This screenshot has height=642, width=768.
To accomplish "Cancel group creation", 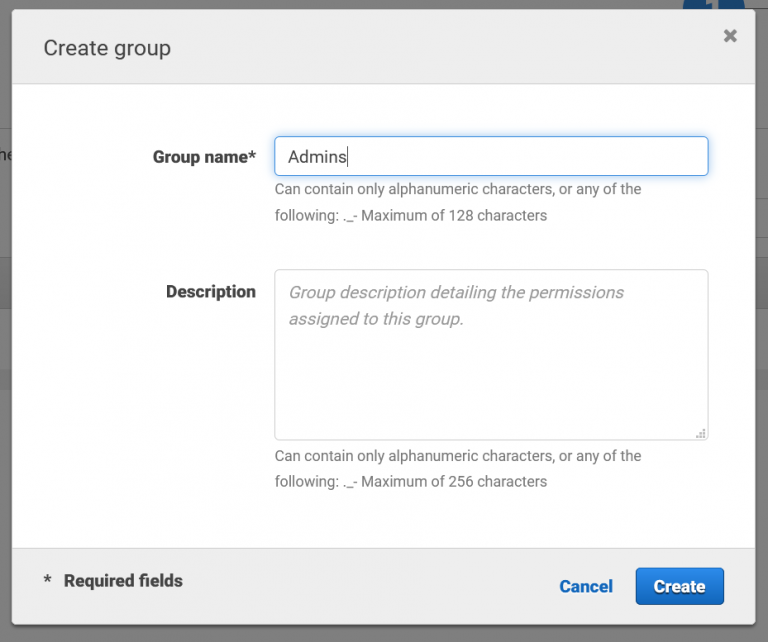I will point(586,587).
